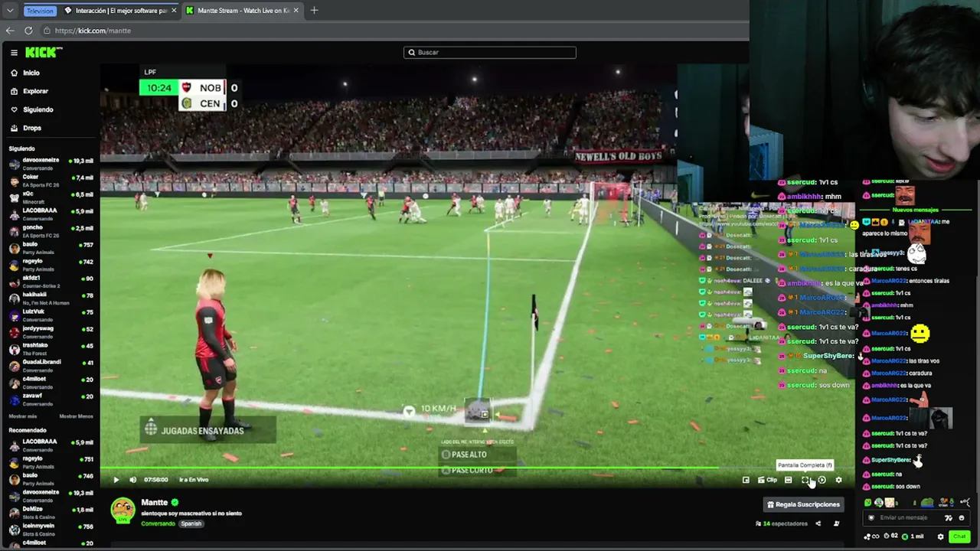This screenshot has height=551, width=980.
Task: Jump to Nuevos mensajes in chat
Action: [x=914, y=210]
